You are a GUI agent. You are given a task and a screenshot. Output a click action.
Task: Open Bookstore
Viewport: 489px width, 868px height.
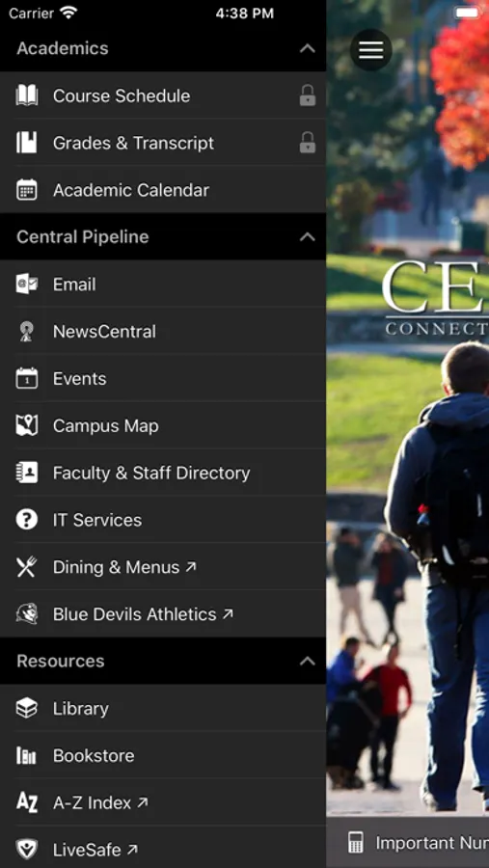pyautogui.click(x=163, y=754)
